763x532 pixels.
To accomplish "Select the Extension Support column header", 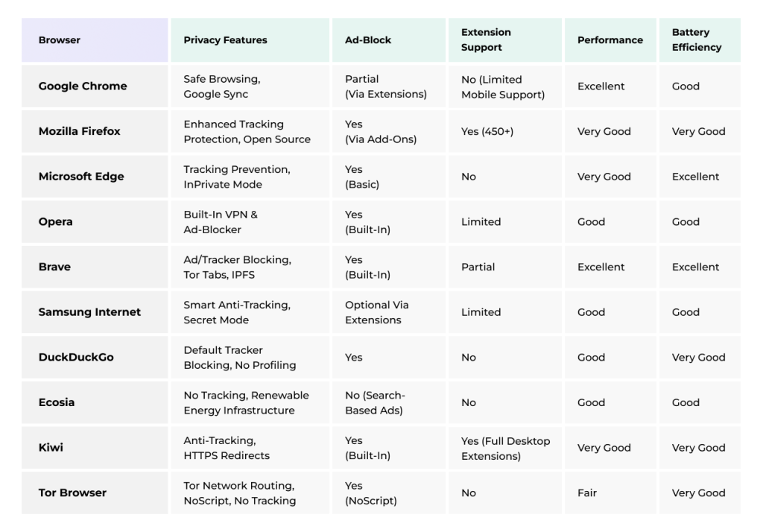I will coord(486,40).
